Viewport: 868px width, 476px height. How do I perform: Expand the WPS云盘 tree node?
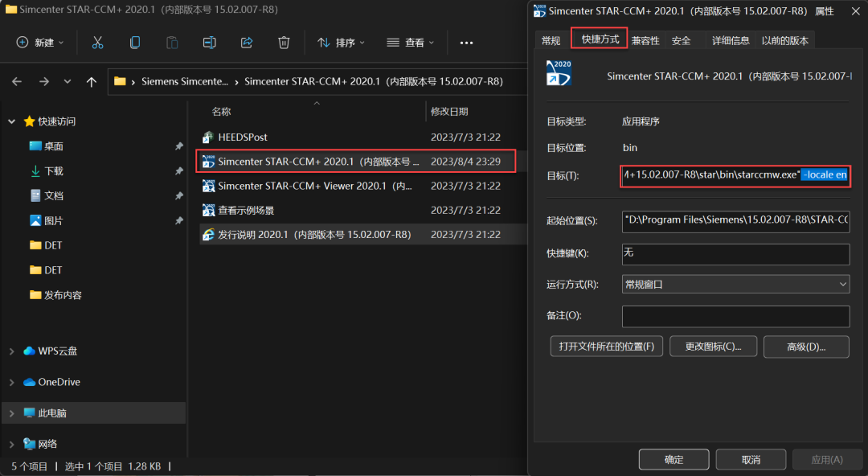point(11,351)
